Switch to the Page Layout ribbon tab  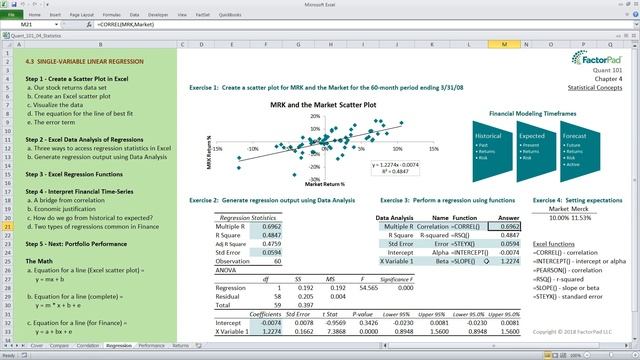pyautogui.click(x=82, y=15)
